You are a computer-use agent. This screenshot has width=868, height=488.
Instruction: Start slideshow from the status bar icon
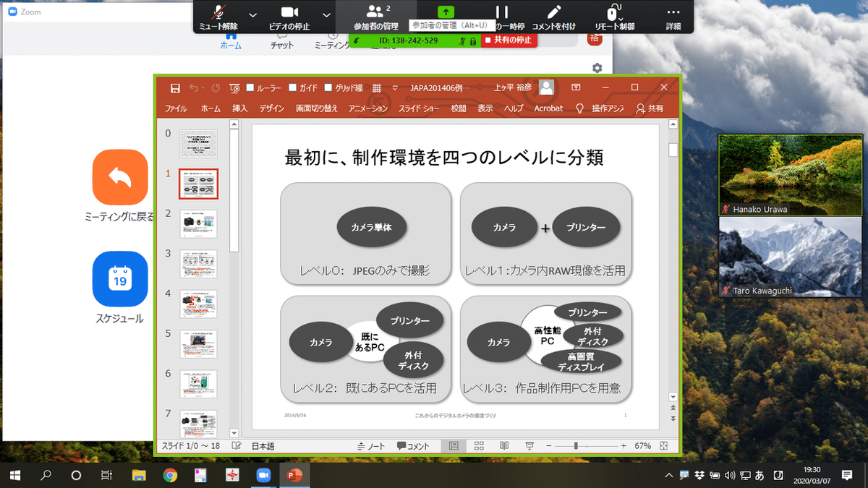tap(529, 445)
